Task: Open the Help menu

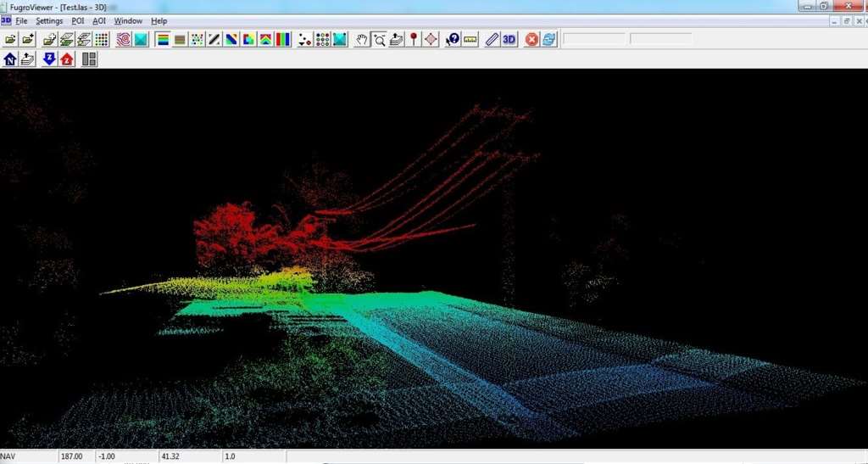Action: (159, 20)
